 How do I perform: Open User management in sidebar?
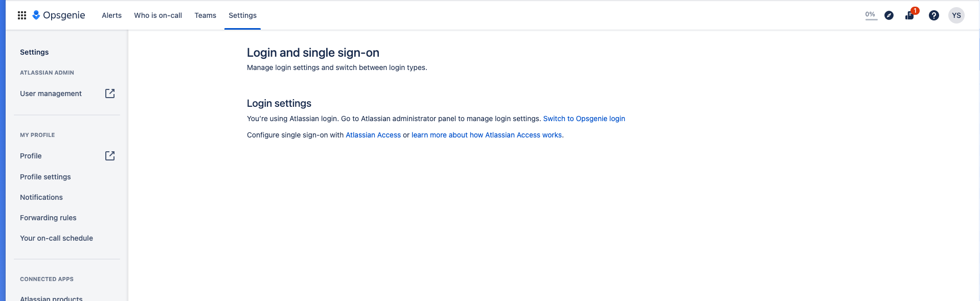(x=51, y=94)
